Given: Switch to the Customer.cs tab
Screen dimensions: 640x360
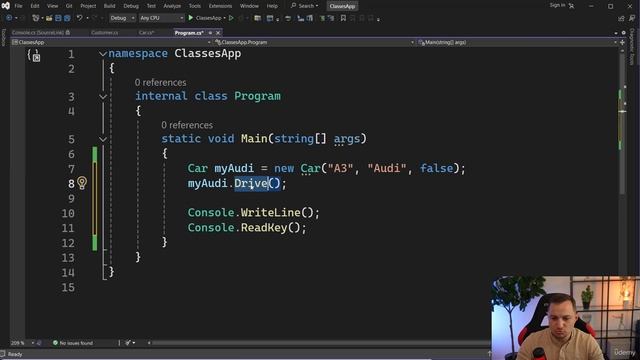Looking at the screenshot, I should click(104, 33).
